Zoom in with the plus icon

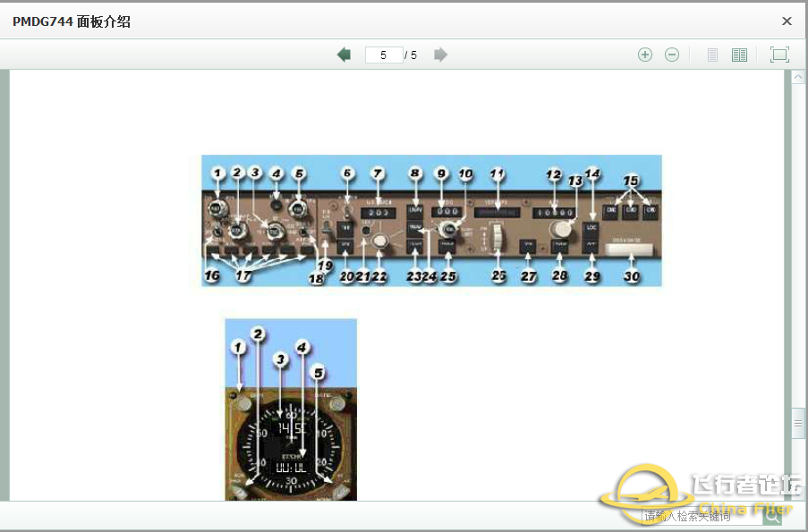point(644,55)
